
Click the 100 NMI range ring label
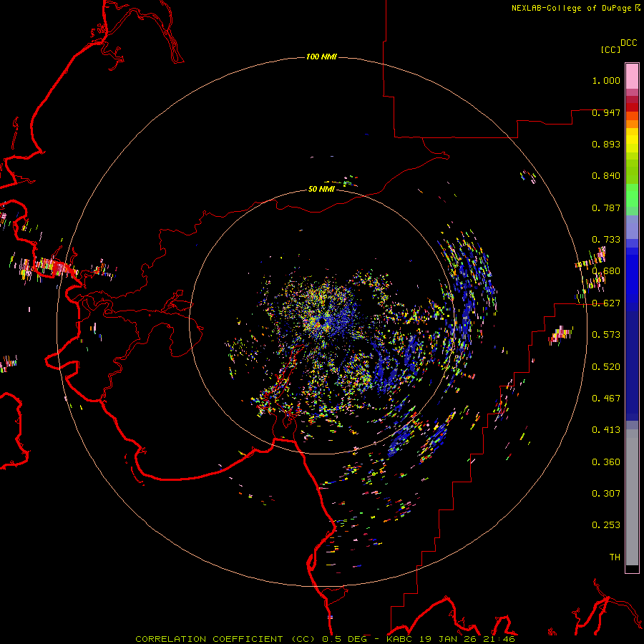coord(321,57)
